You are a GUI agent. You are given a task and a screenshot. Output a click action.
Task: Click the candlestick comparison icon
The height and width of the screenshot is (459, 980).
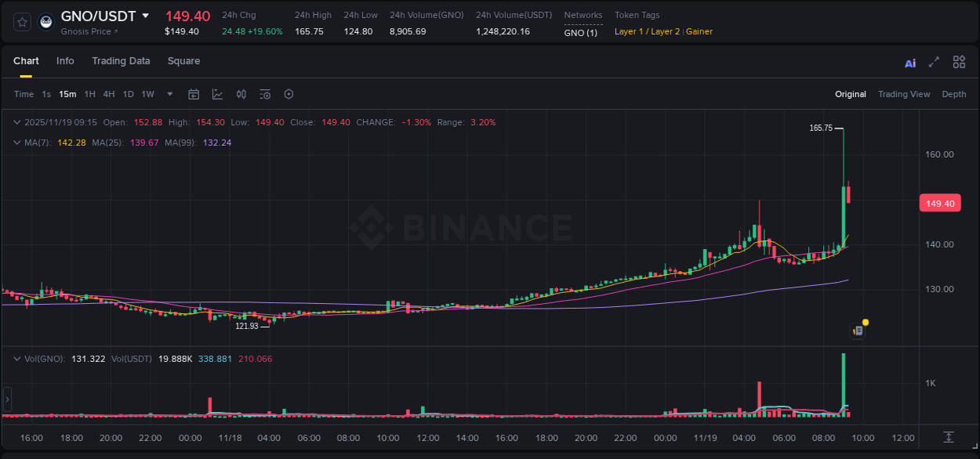[241, 94]
